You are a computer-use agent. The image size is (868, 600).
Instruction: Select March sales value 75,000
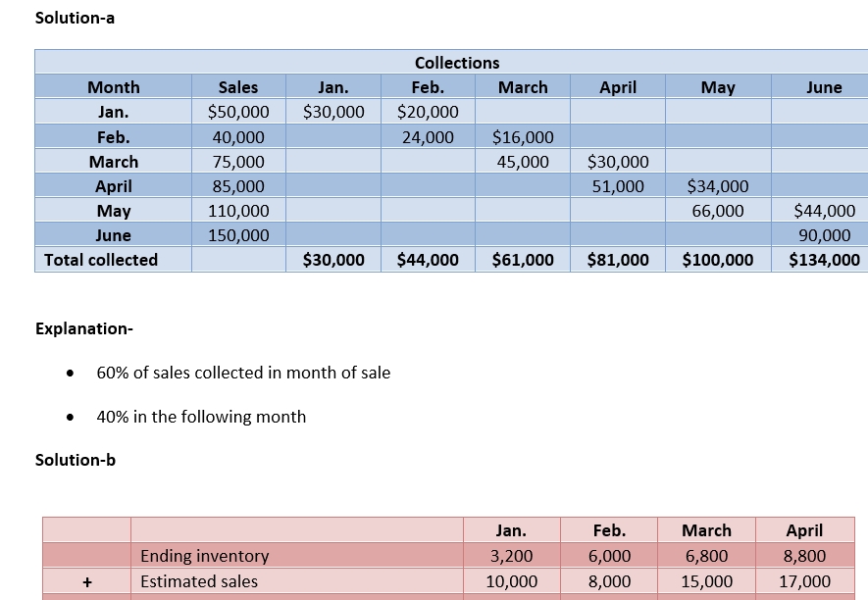(x=238, y=162)
